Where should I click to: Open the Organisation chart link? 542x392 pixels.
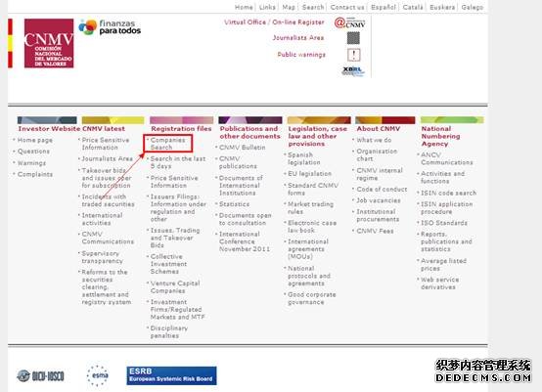point(377,154)
